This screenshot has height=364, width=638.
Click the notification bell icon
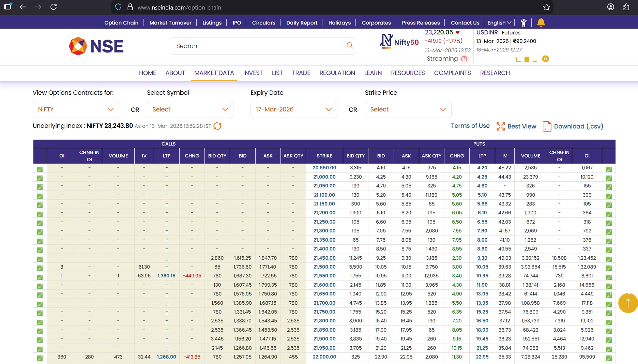click(541, 22)
